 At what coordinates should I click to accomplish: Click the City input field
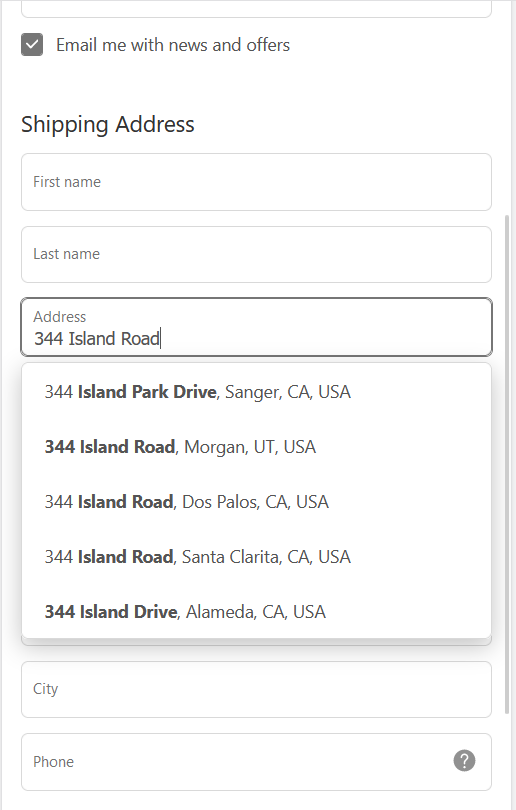coord(256,689)
